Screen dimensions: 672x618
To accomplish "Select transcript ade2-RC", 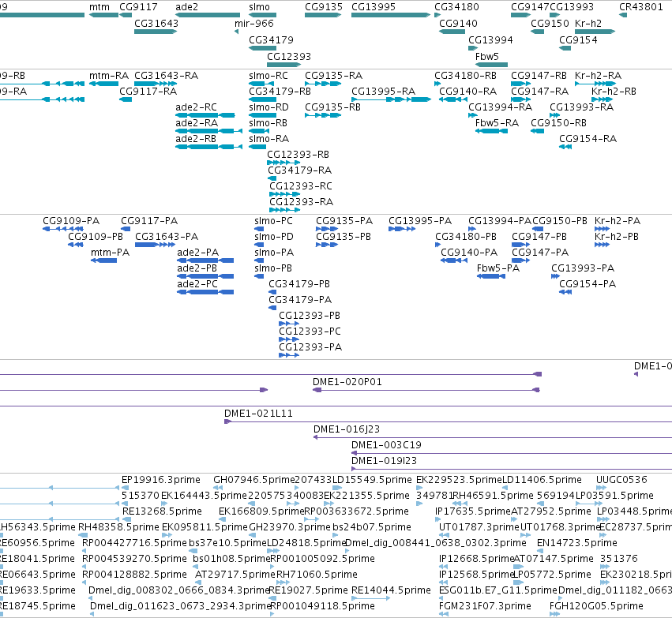I will [205, 115].
